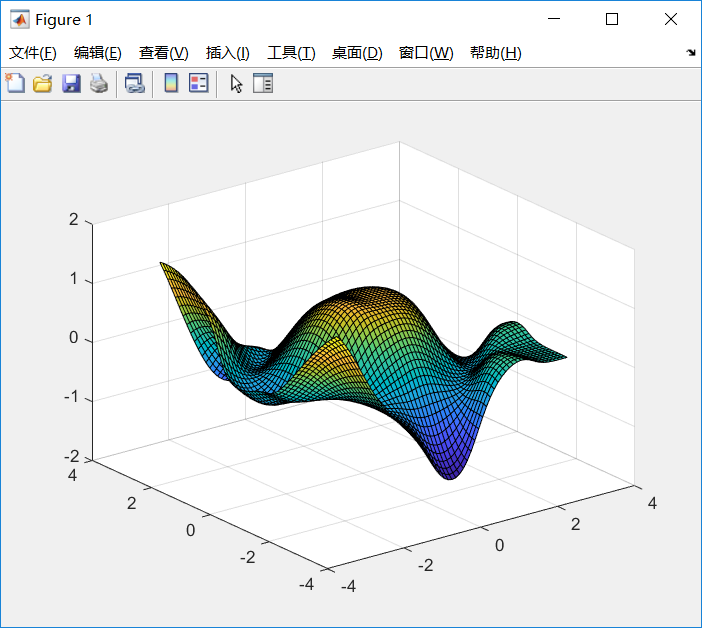This screenshot has height=628, width=702.
Task: Save the figure using the floppy disk icon
Action: [x=71, y=83]
